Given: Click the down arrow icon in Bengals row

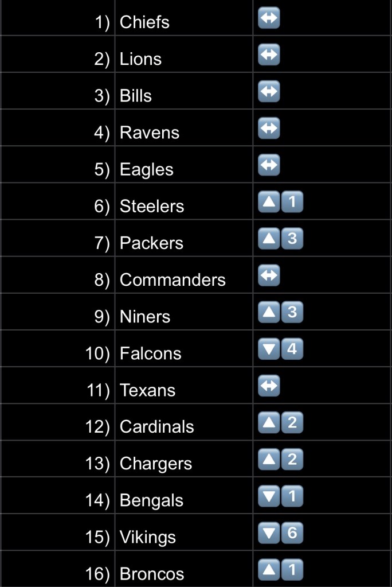Looking at the screenshot, I should coord(269,496).
